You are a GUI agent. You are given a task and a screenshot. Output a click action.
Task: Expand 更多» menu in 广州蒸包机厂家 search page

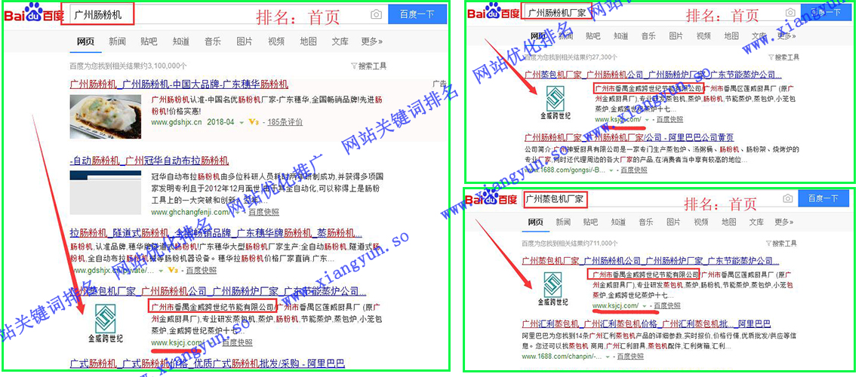point(784,222)
